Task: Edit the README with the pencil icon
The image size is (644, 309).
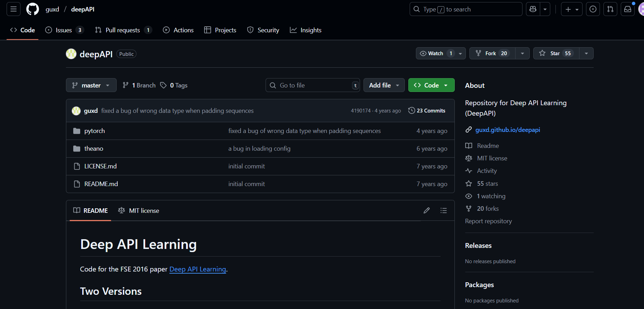Action: [427, 210]
